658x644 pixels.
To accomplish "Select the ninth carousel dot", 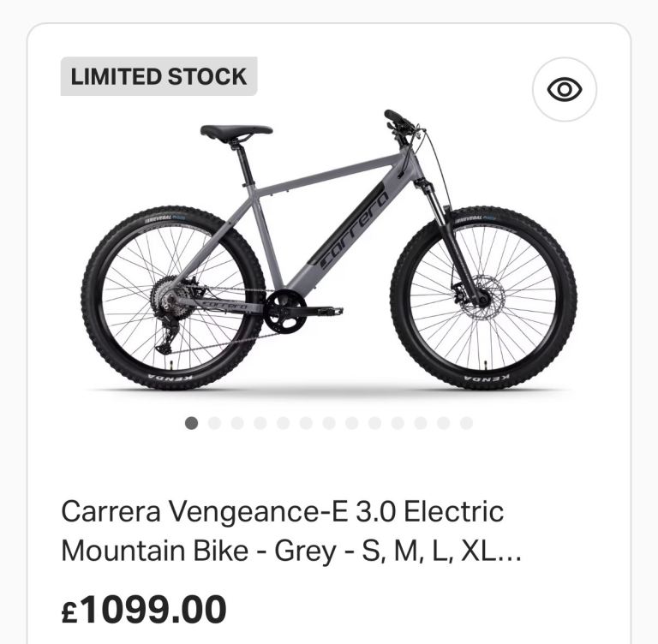I will click(x=374, y=423).
